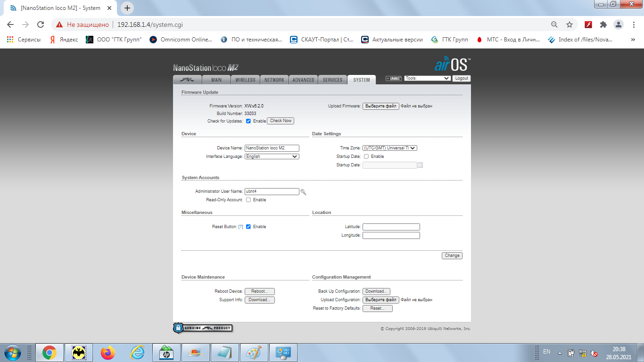The image size is (644, 362).
Task: Download the configuration backup
Action: (x=376, y=291)
